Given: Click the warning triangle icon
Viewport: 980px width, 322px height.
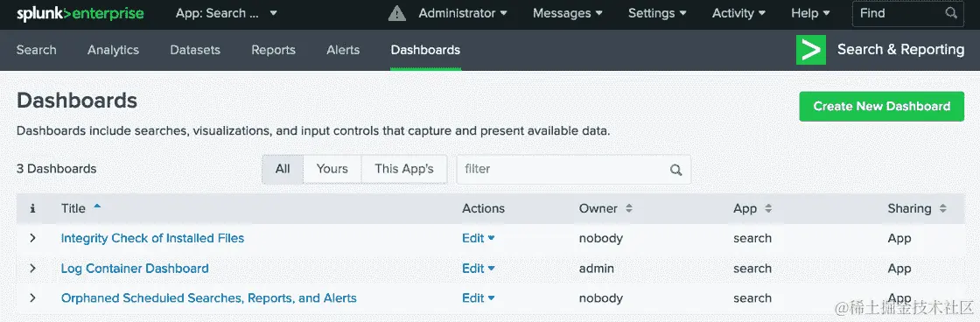Looking at the screenshot, I should tap(397, 13).
